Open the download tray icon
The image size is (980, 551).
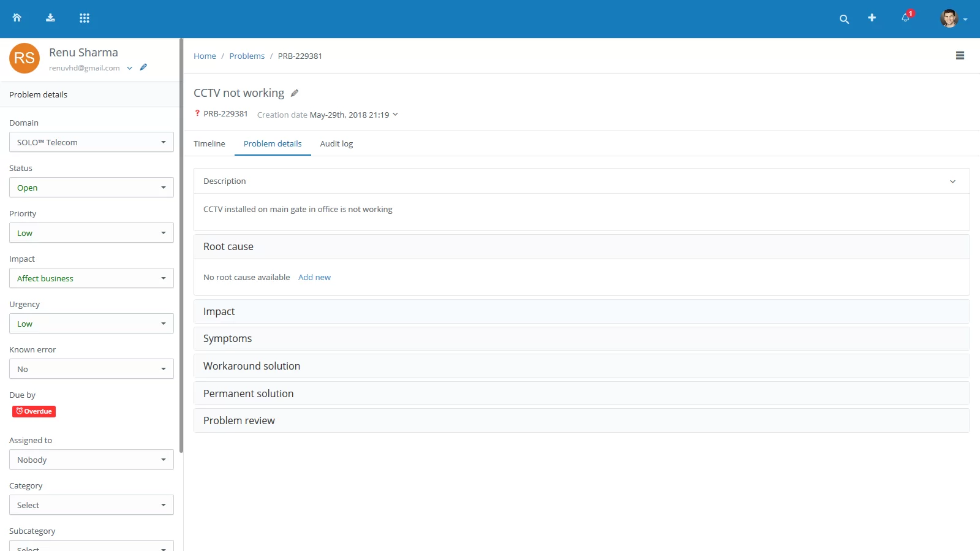50,18
